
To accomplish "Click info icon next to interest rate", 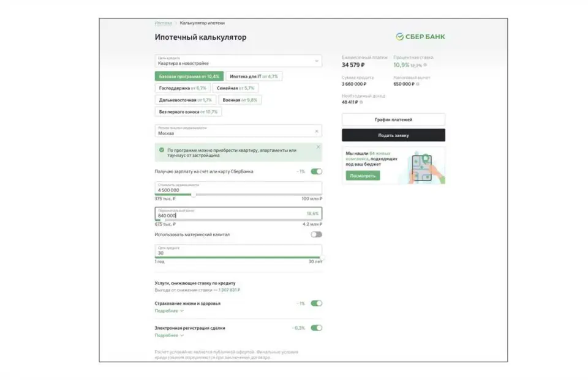I will (x=425, y=65).
